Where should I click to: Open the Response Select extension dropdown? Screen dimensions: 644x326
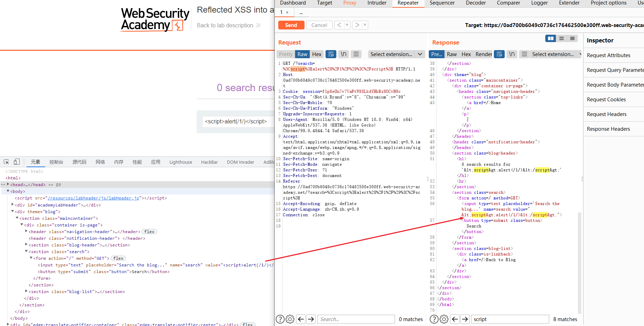[x=556, y=54]
